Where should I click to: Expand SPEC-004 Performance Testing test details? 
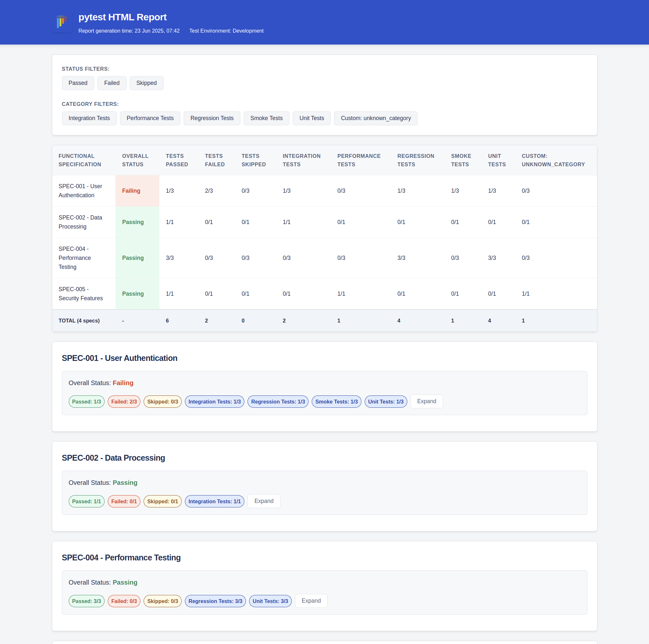[311, 601]
